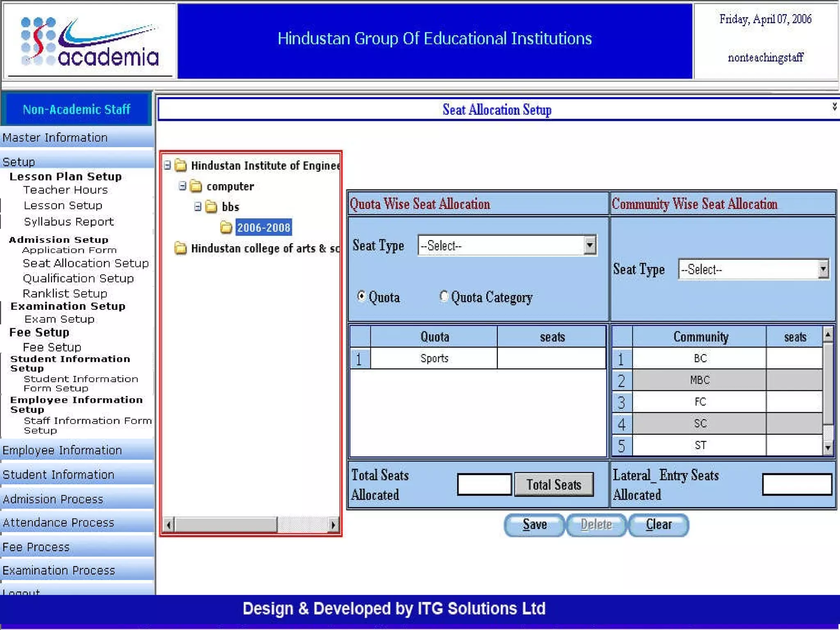This screenshot has width=840, height=630.
Task: Click the Lateral Entry Seats Allocated field
Action: (796, 485)
